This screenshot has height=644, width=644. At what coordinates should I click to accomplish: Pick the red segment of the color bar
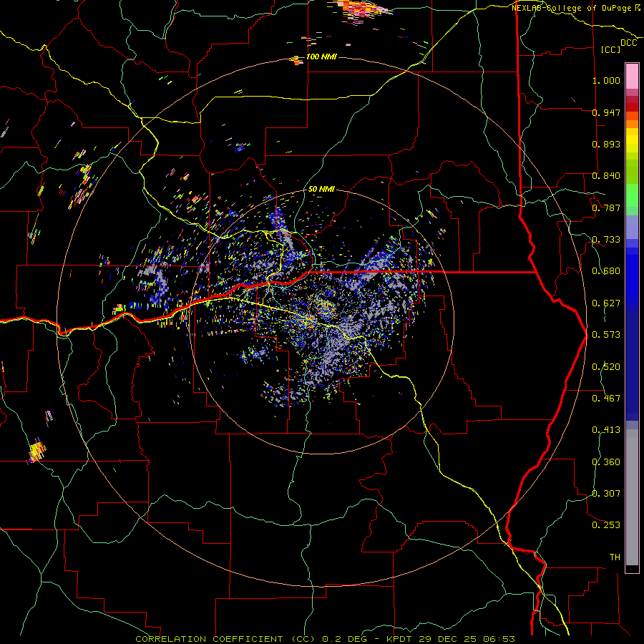click(632, 107)
